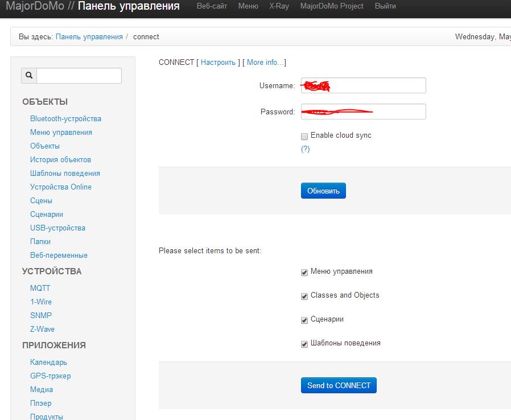Image resolution: width=511 pixels, height=420 pixels.
Task: Click Панель управления breadcrumb link
Action: point(89,36)
